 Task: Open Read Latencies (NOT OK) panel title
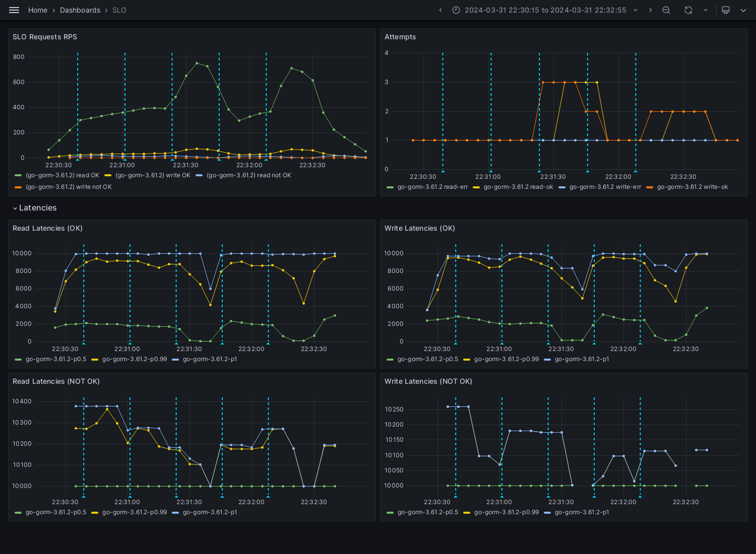pyautogui.click(x=56, y=381)
